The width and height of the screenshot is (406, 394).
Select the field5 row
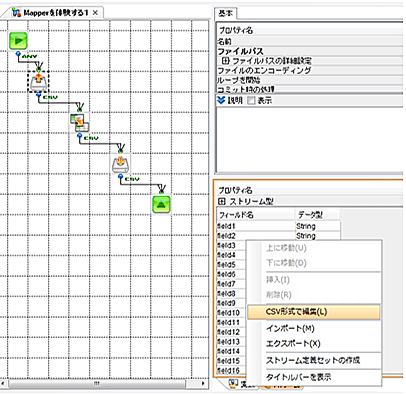click(x=231, y=265)
